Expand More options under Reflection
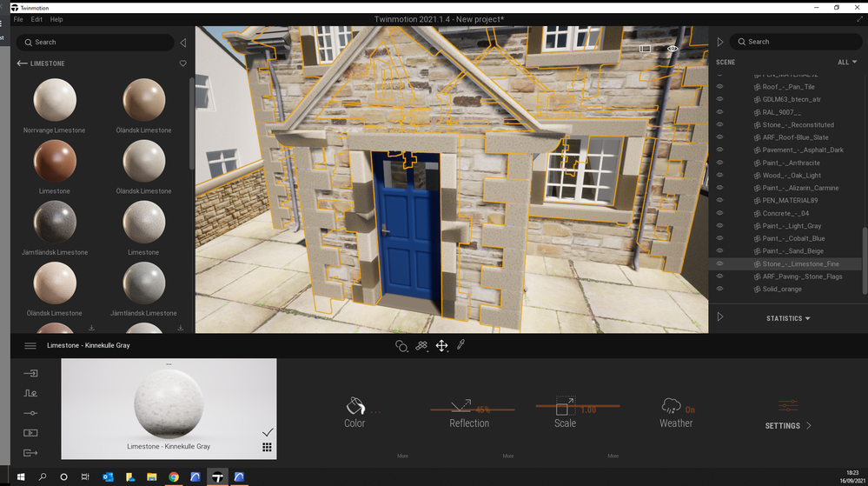The image size is (868, 486). pyautogui.click(x=508, y=456)
